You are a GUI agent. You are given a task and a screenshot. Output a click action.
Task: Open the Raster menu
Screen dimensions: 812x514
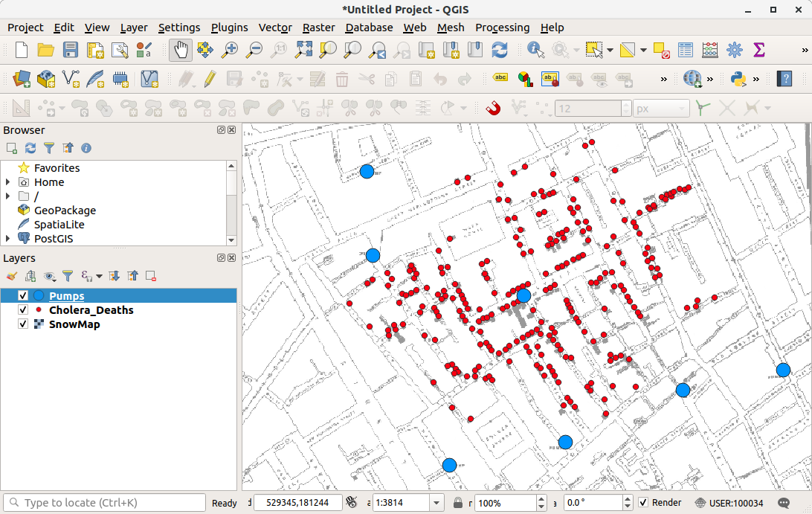[x=318, y=28]
